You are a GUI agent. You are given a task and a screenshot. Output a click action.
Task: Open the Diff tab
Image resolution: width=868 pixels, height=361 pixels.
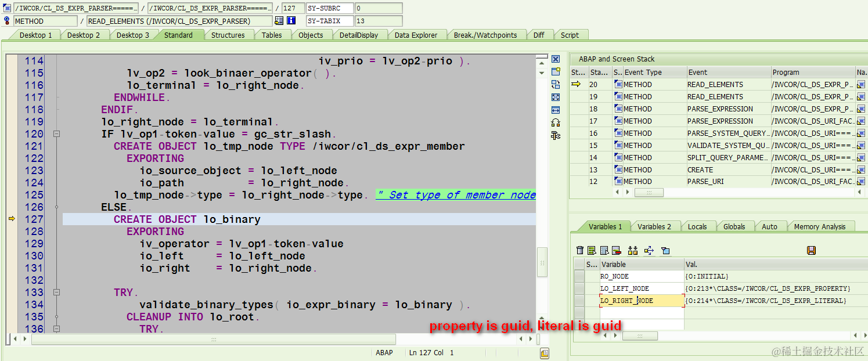pyautogui.click(x=539, y=35)
